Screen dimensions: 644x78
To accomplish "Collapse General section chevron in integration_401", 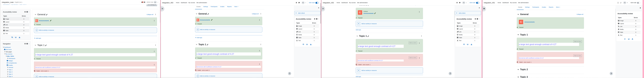I will click(518, 14).
